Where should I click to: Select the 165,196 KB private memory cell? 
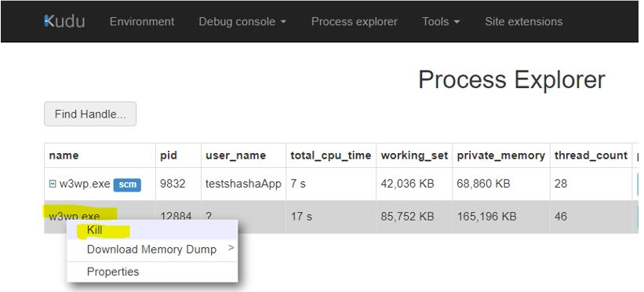click(500, 217)
